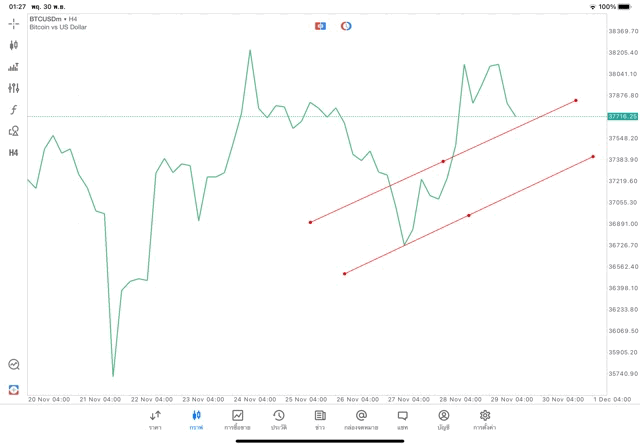Image resolution: width=640 pixels, height=447 pixels.
Task: Click the chart search icon at bottom left
Action: coord(14,365)
